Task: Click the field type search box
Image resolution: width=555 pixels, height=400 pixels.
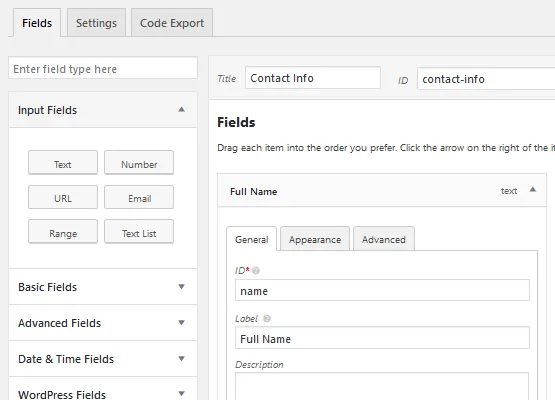Action: click(103, 68)
